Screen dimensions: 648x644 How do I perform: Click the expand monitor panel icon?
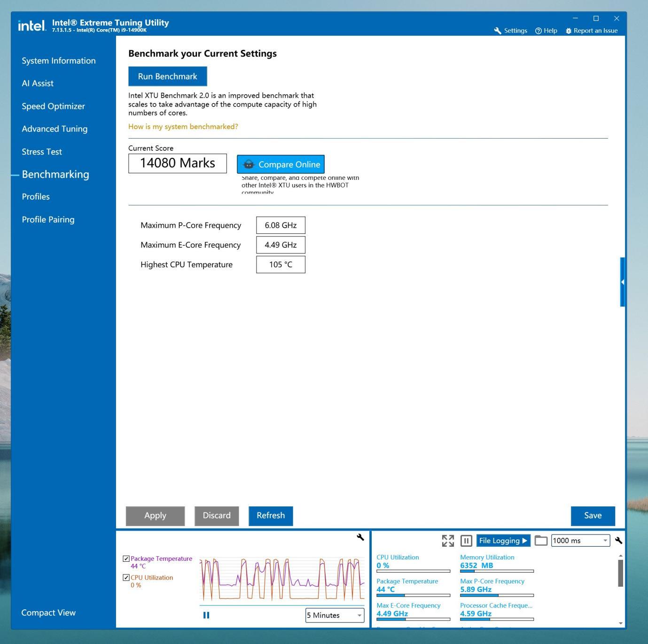(448, 541)
